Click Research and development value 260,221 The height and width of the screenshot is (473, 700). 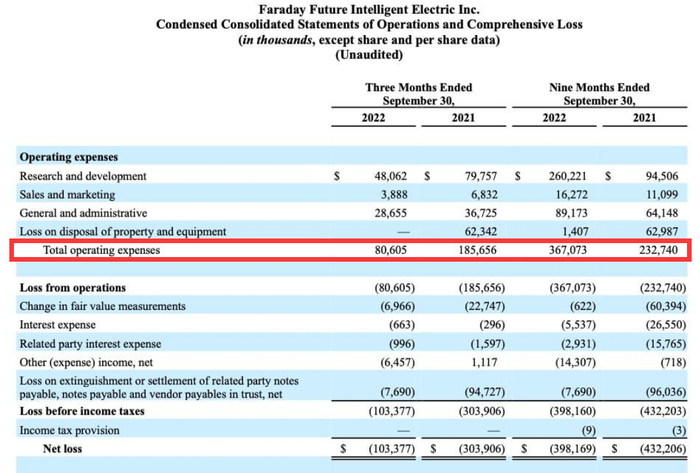[x=568, y=176]
